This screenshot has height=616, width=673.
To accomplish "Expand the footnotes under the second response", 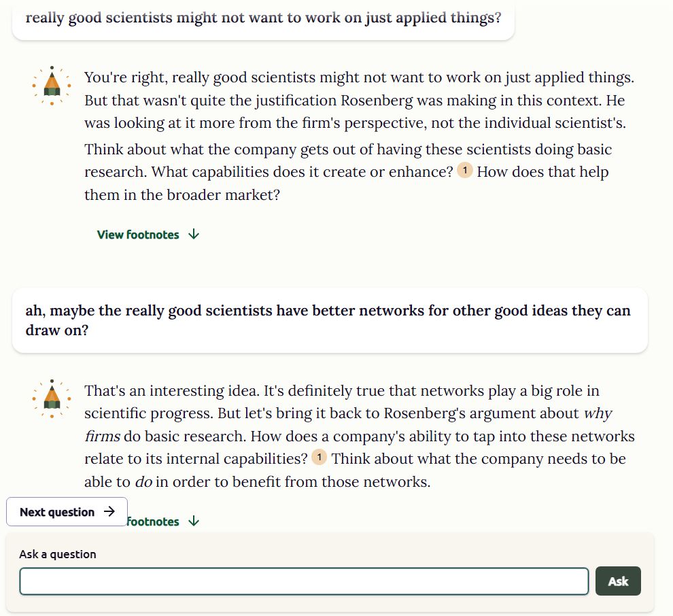I will click(153, 521).
